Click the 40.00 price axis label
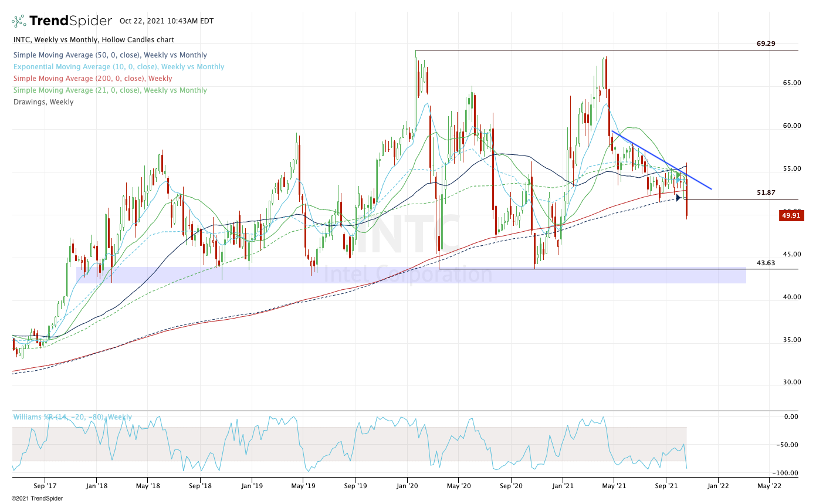The height and width of the screenshot is (504, 816). click(x=792, y=297)
